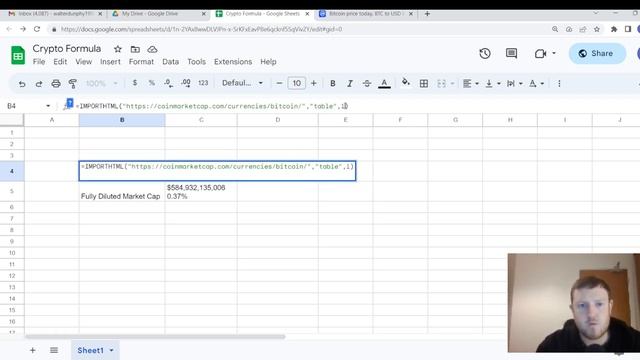The height and width of the screenshot is (360, 640).
Task: Open the horizontal align dropdown
Action: coord(471,84)
